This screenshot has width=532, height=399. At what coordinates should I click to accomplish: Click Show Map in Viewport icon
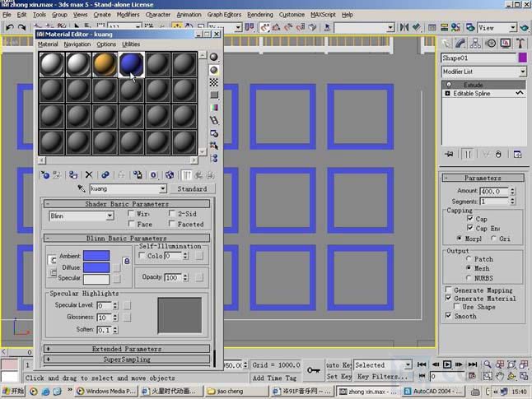(170, 175)
